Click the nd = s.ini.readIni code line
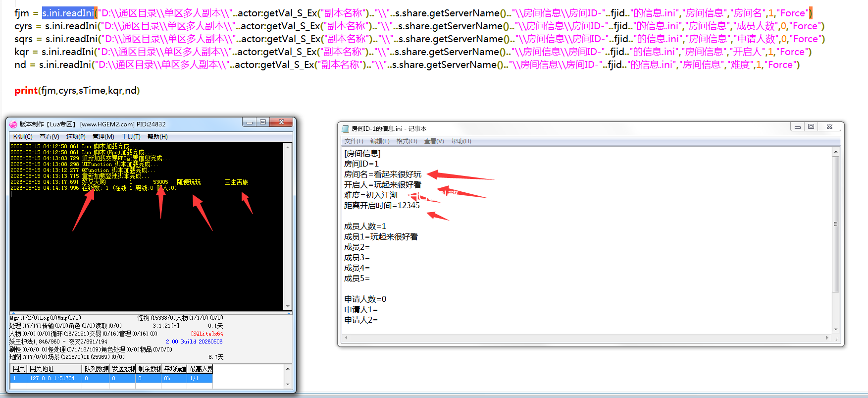This screenshot has height=398, width=868. [407, 65]
